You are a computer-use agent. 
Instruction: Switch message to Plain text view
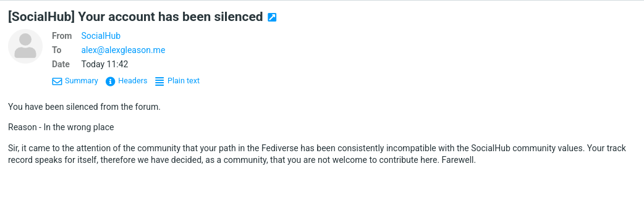(184, 81)
